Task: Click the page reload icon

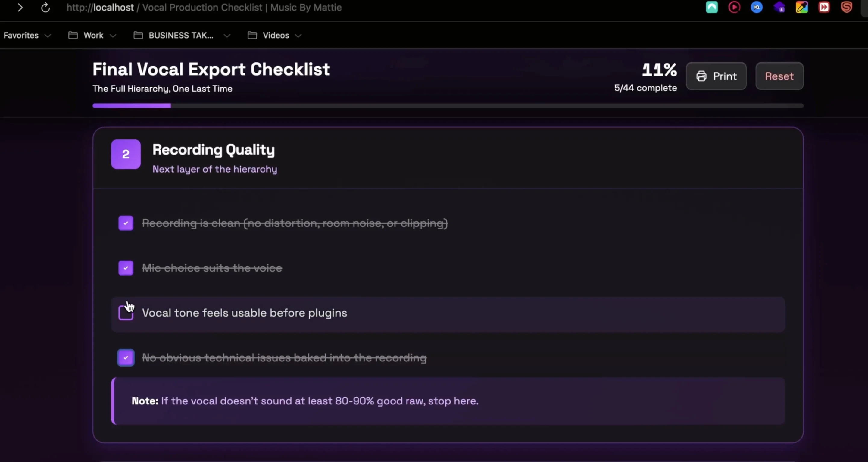Action: (45, 8)
